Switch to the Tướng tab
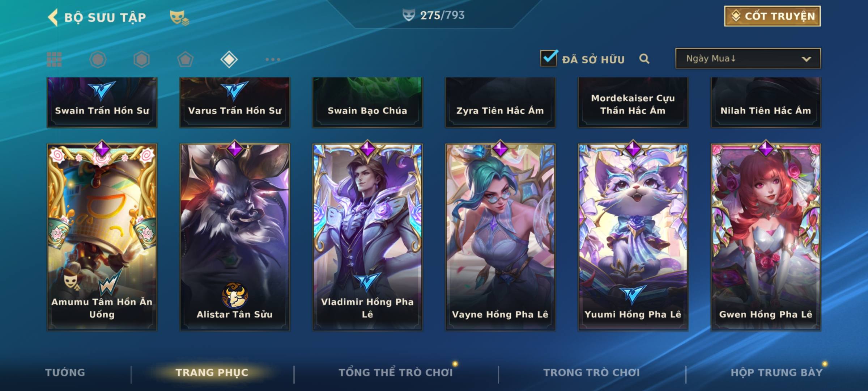Viewport: 868px width, 391px height. click(65, 373)
